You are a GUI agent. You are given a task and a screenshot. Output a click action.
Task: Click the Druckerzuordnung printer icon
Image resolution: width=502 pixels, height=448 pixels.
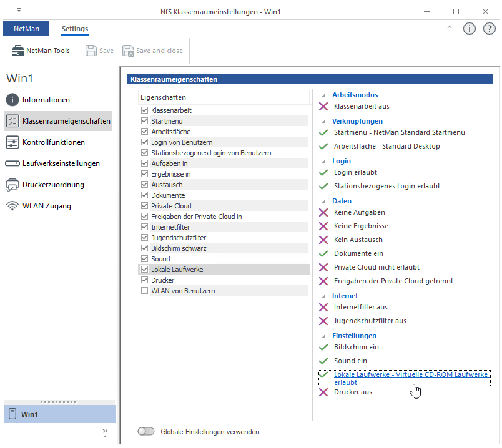coord(12,185)
